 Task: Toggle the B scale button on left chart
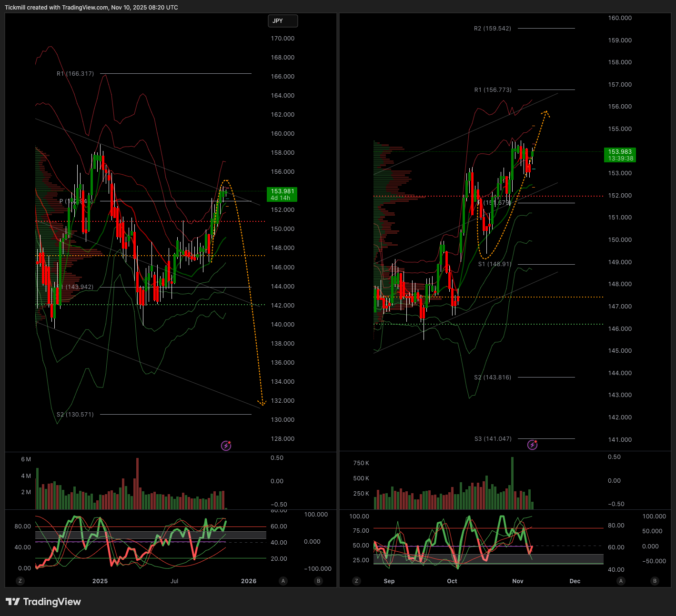coord(318,581)
